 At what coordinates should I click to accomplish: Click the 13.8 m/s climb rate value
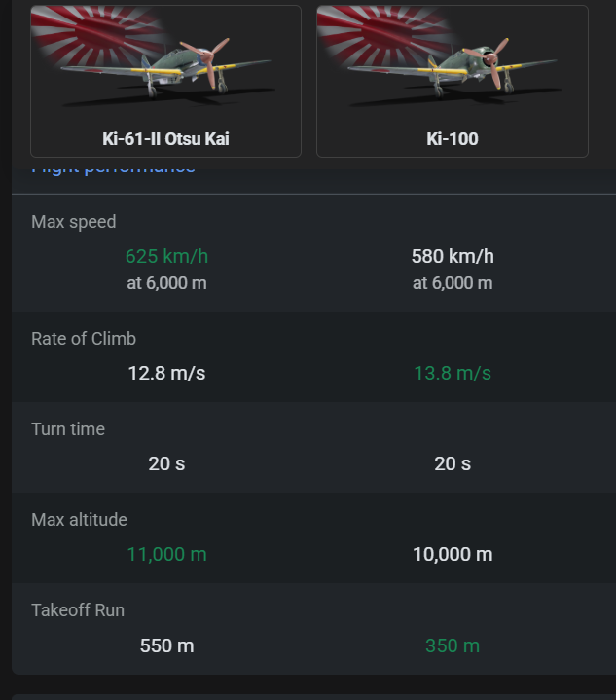(x=453, y=373)
